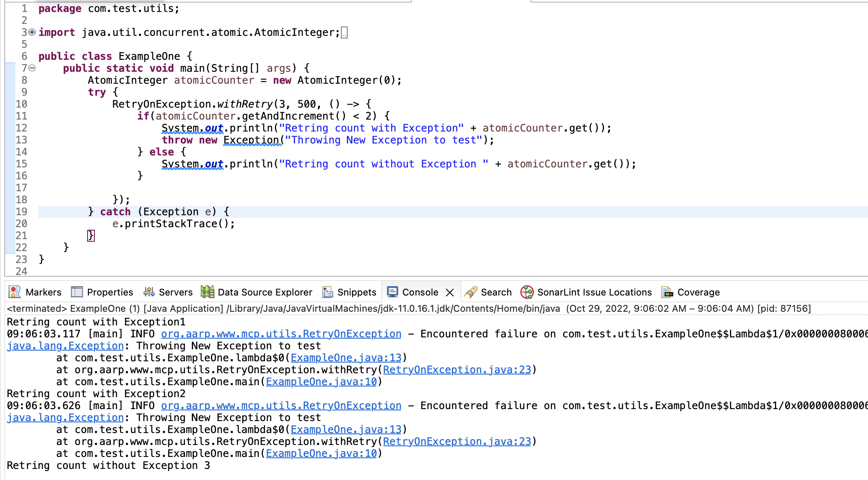Close the Console view
868x480 pixels.
tap(450, 293)
